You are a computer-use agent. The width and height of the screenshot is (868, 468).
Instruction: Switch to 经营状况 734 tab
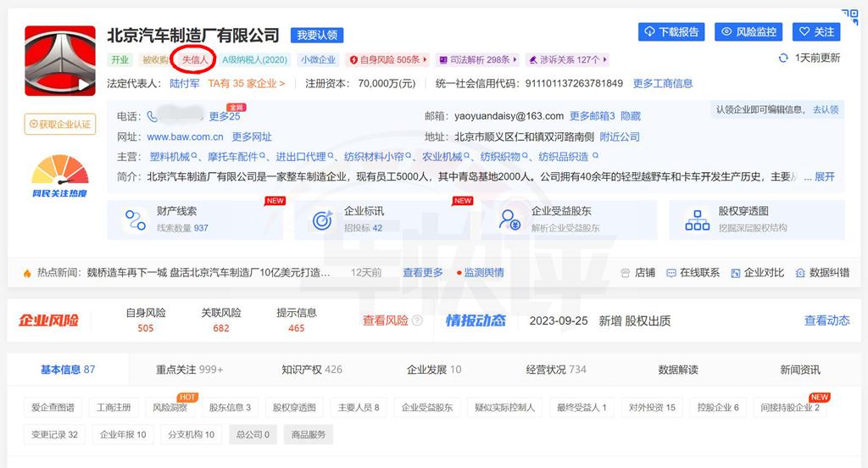pos(556,370)
